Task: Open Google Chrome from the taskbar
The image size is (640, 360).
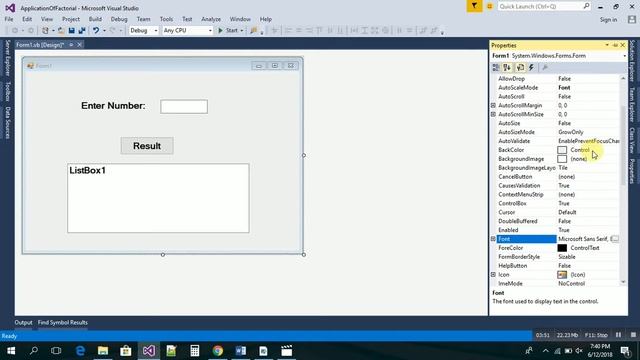Action: (x=218, y=351)
